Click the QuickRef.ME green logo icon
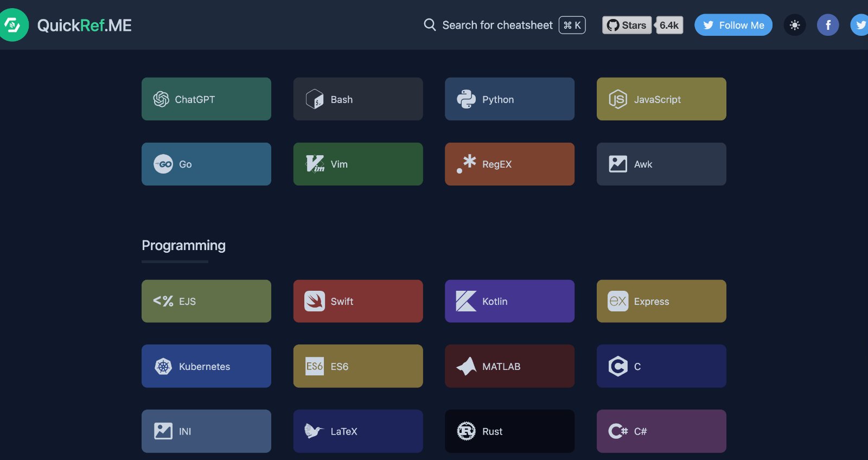The height and width of the screenshot is (460, 868). (x=12, y=25)
